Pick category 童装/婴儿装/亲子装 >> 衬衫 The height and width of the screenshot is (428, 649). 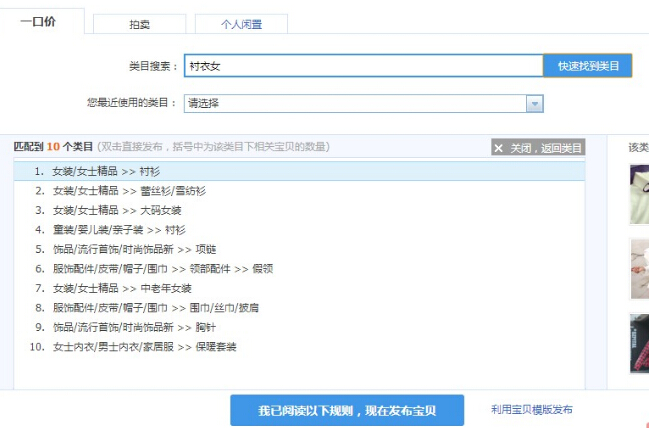pos(119,230)
